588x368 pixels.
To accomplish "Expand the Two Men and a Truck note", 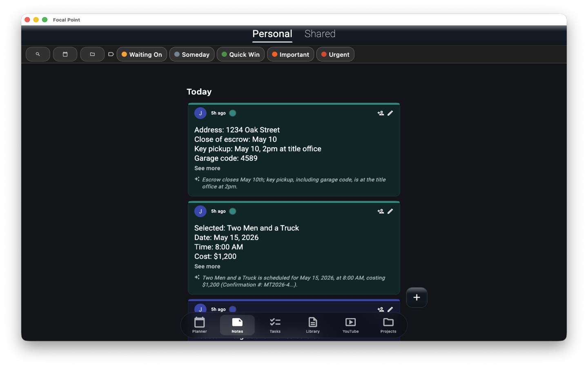I will [x=207, y=266].
